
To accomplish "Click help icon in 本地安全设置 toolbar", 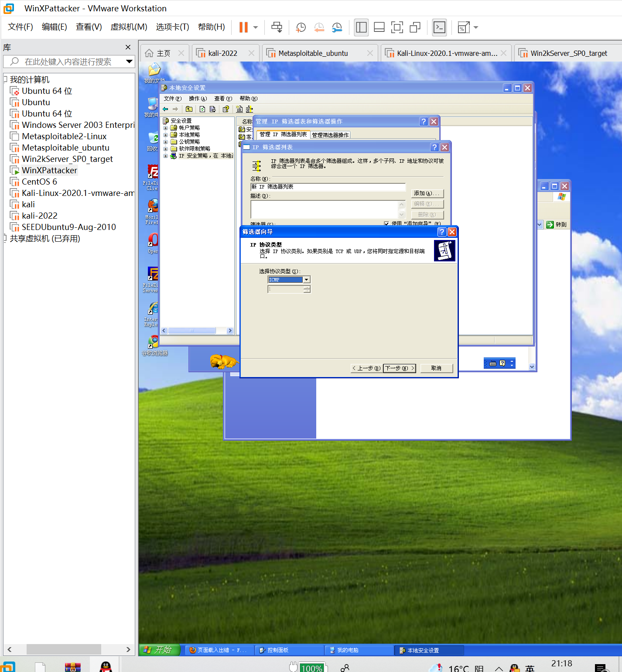I will coord(226,109).
